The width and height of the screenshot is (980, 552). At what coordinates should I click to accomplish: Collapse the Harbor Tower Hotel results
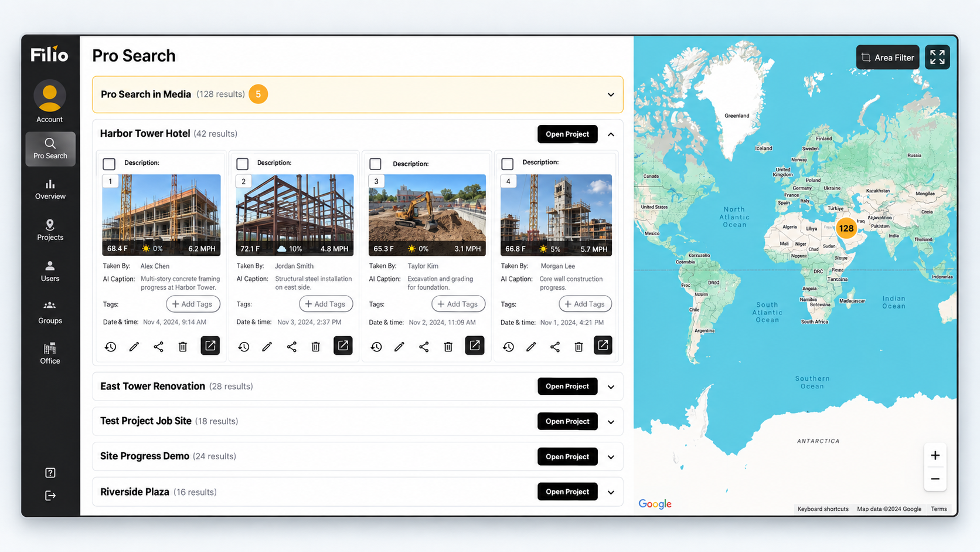611,134
